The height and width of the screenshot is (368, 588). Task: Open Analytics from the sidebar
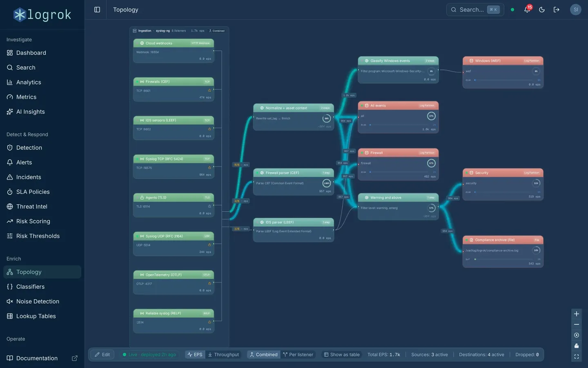point(42,82)
